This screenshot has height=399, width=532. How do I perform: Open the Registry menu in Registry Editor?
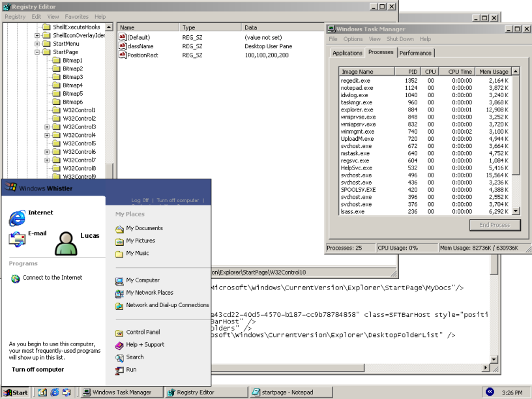(15, 17)
